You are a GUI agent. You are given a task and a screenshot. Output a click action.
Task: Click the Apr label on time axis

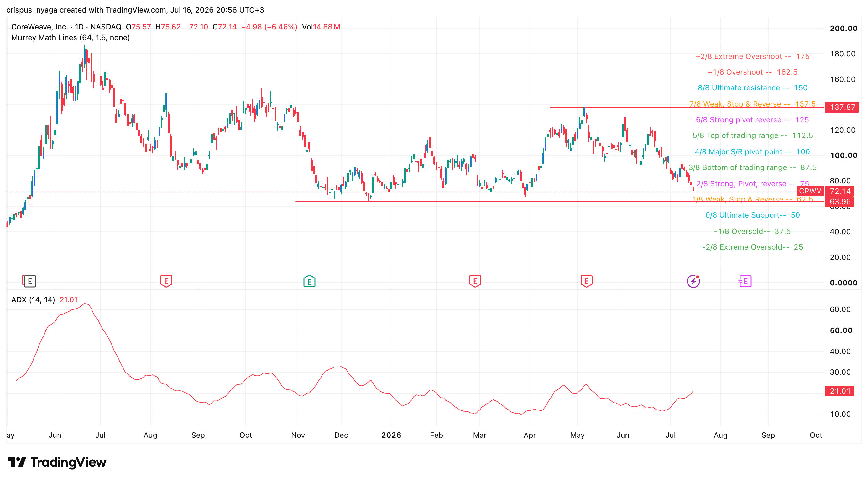pos(530,435)
